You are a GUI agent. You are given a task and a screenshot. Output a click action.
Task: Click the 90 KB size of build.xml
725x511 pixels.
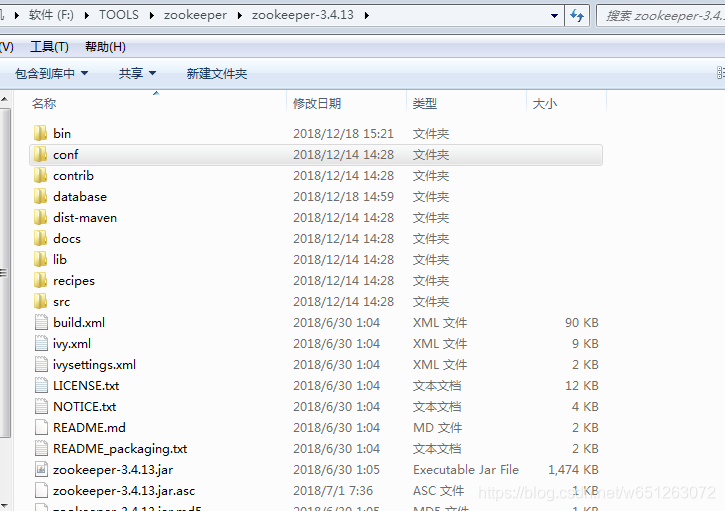[x=582, y=322]
